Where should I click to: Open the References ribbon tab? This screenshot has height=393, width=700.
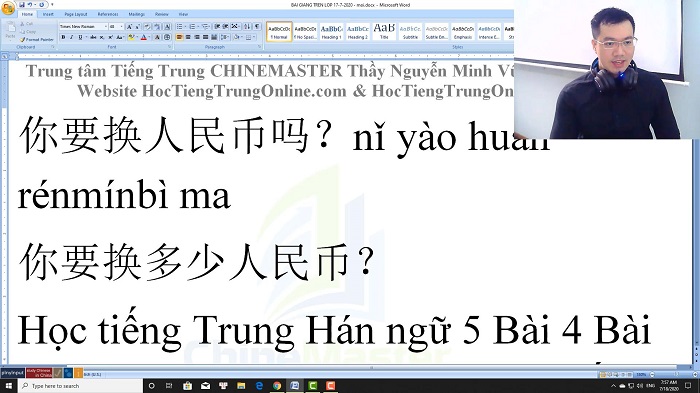click(x=108, y=14)
